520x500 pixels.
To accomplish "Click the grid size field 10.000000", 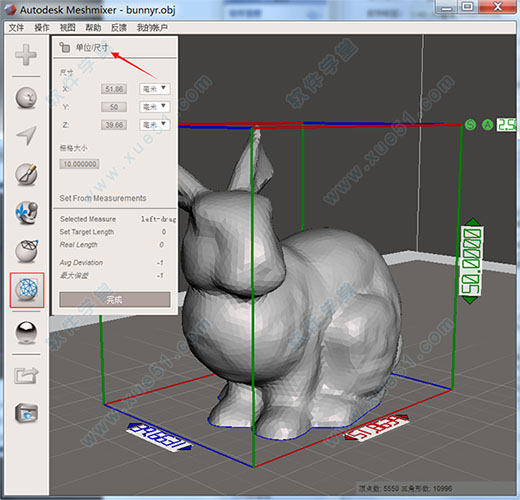I will point(79,164).
